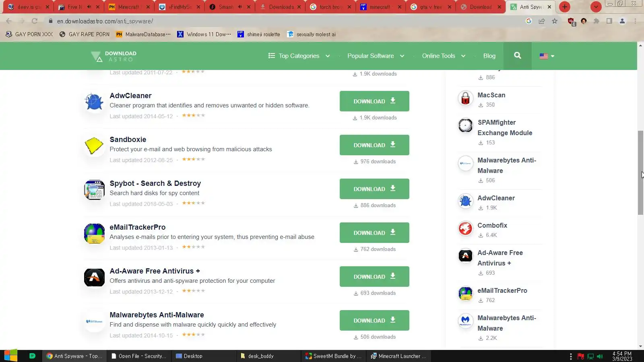644x362 pixels.
Task: Click the browser back arrow
Action: click(x=9, y=21)
